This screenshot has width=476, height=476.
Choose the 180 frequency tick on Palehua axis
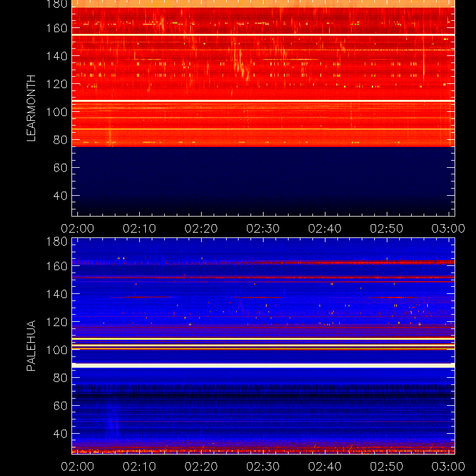(57, 242)
